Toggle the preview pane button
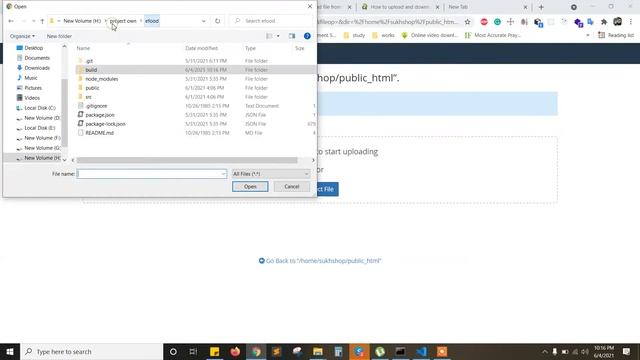The width and height of the screenshot is (640, 360). coord(292,36)
